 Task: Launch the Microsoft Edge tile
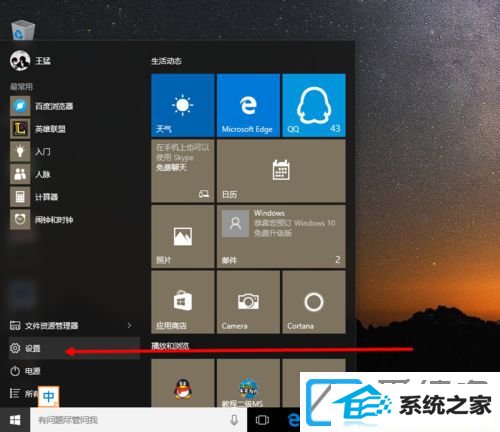248,105
